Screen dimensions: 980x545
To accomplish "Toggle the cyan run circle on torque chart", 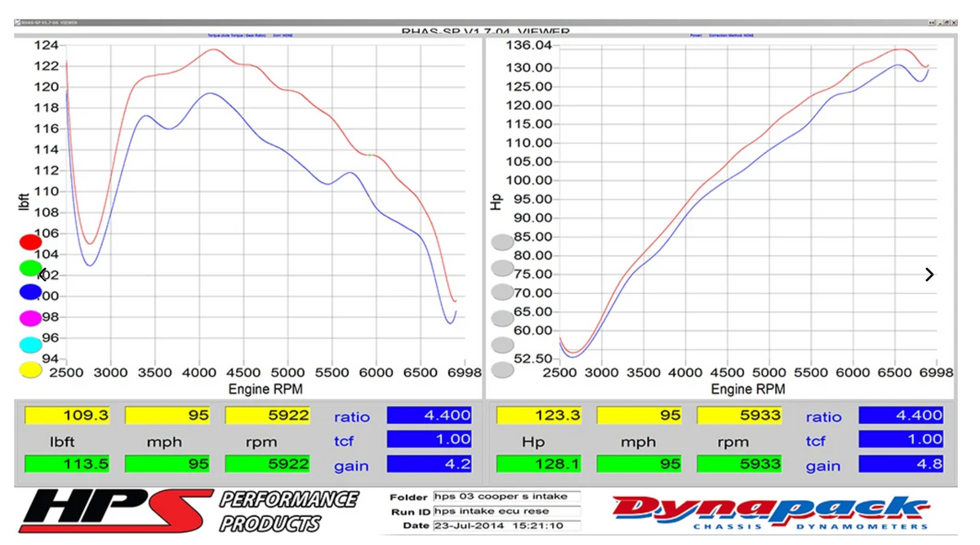I will (x=30, y=345).
